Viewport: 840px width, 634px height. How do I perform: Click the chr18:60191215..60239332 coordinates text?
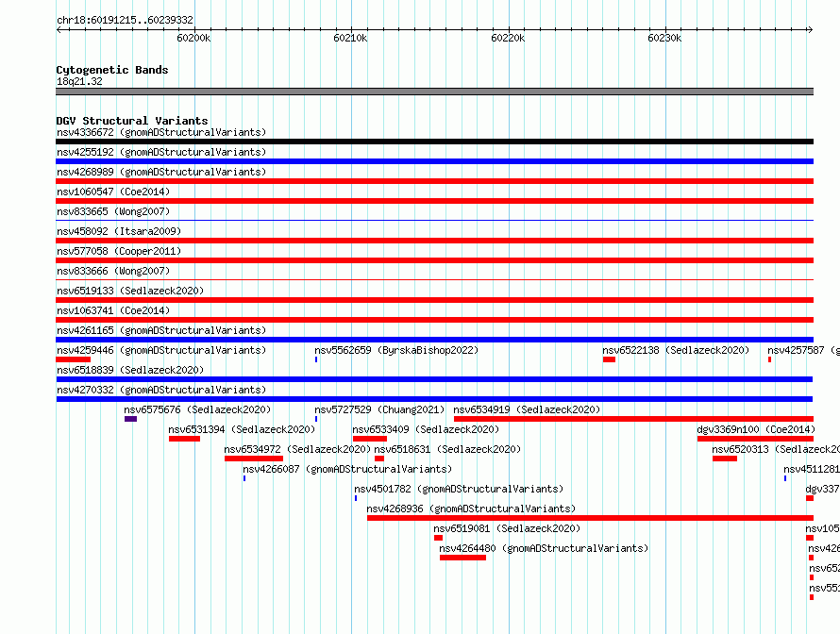click(125, 20)
